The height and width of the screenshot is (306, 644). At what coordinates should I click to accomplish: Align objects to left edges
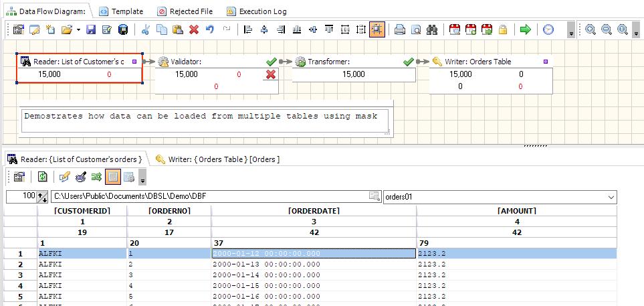coord(248,29)
